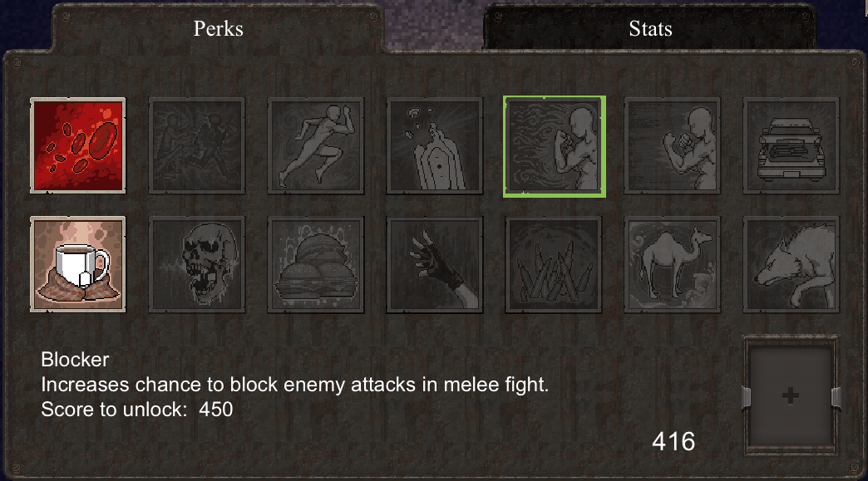Select the stacked burgers perk icon
This screenshot has height=481, width=868.
[x=316, y=264]
